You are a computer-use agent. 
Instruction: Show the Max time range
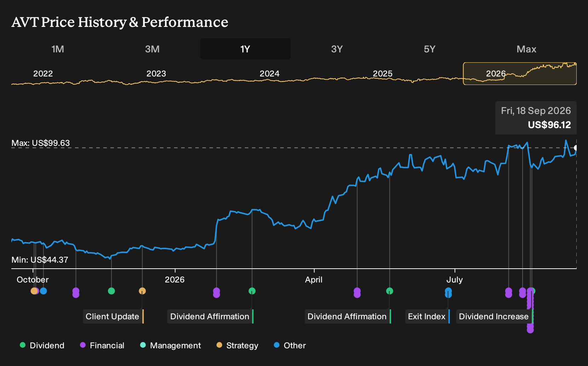pos(526,49)
